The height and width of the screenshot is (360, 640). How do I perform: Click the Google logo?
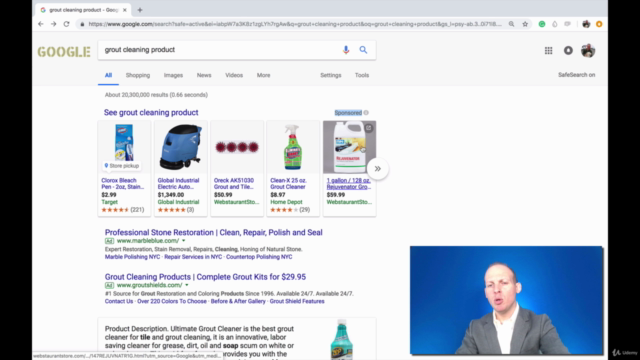coord(64,52)
